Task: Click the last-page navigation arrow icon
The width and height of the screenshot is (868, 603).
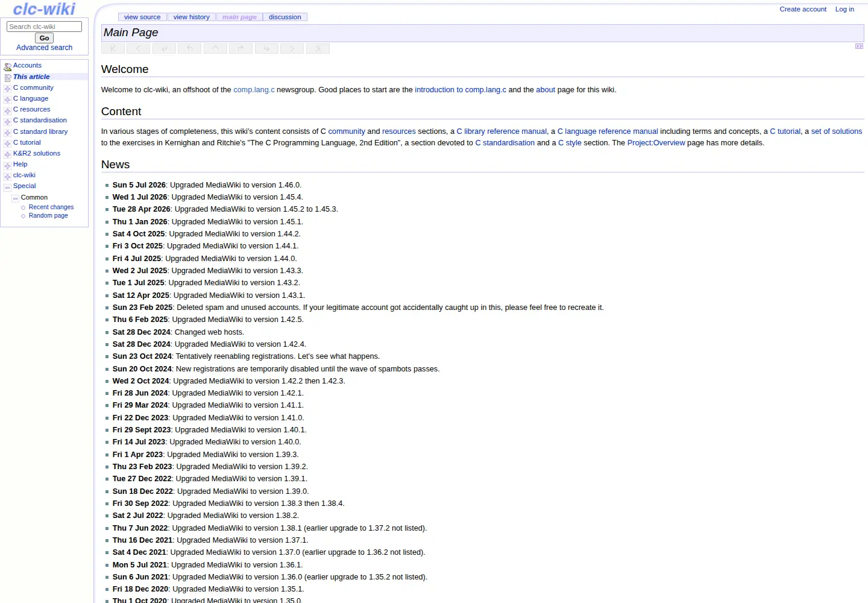Action: [318, 48]
